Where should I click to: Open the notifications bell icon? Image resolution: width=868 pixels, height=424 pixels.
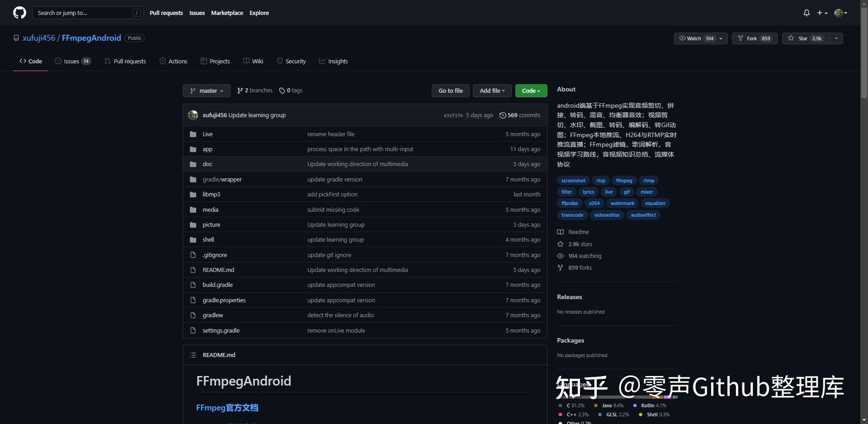click(807, 13)
